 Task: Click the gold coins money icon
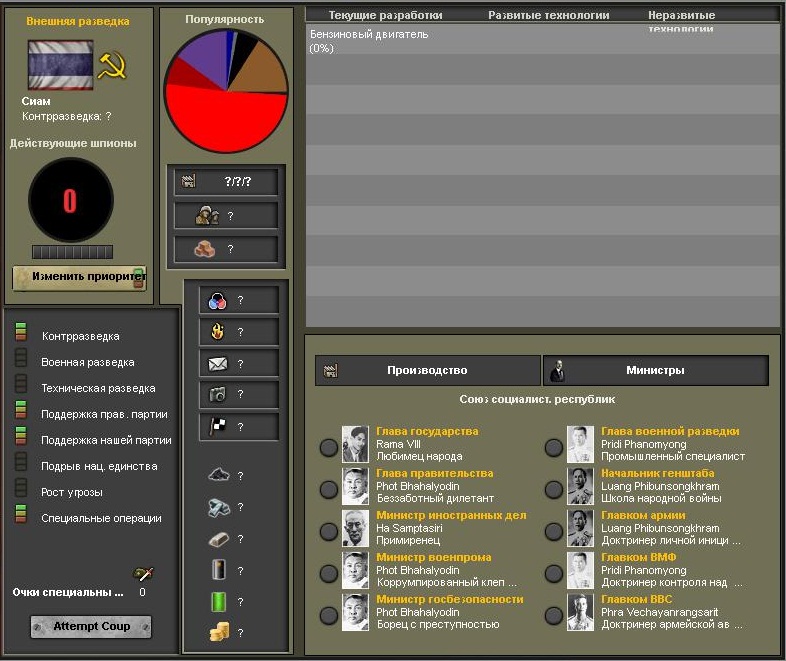click(219, 631)
